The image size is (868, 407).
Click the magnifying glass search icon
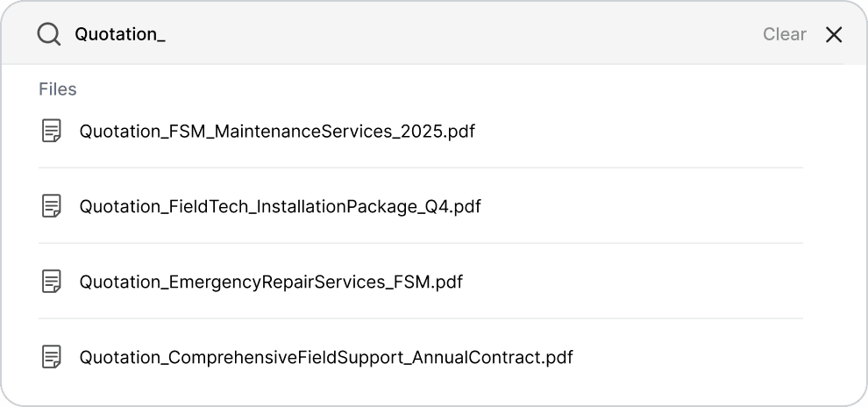(x=49, y=34)
